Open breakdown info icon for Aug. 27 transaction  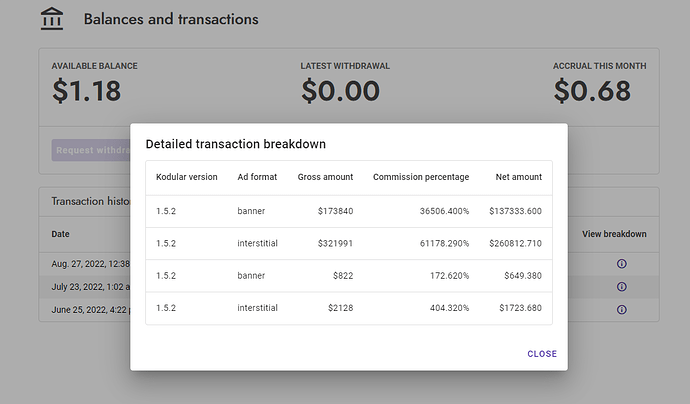pos(621,264)
